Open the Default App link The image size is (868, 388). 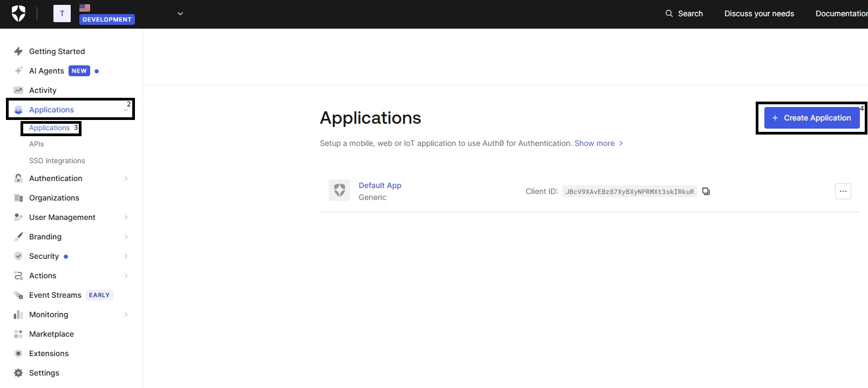tap(380, 185)
